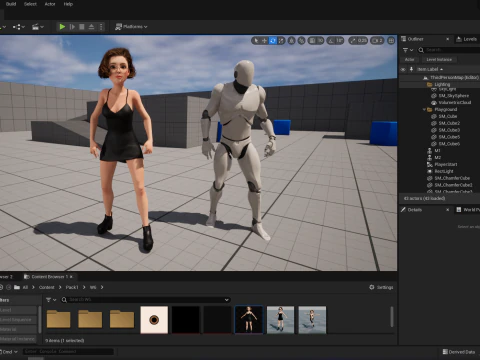
Task: Click the Stop simulation square button
Action: [82, 27]
